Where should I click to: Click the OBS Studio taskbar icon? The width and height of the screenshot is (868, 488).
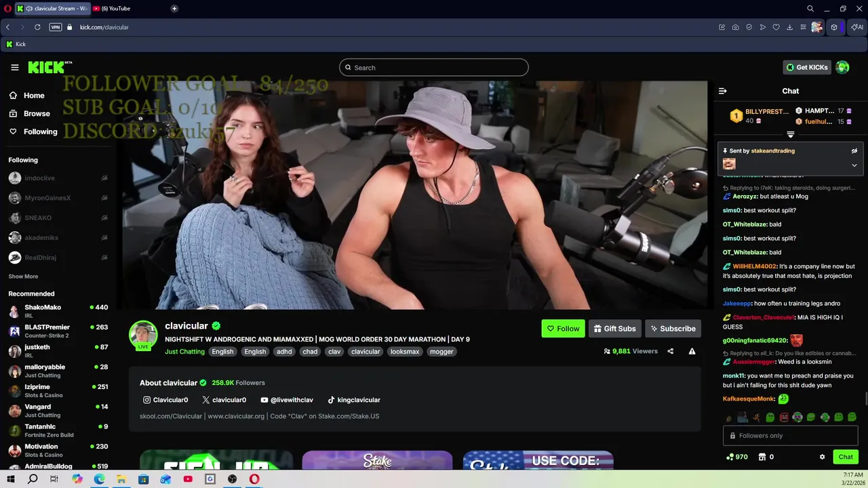pos(232,479)
